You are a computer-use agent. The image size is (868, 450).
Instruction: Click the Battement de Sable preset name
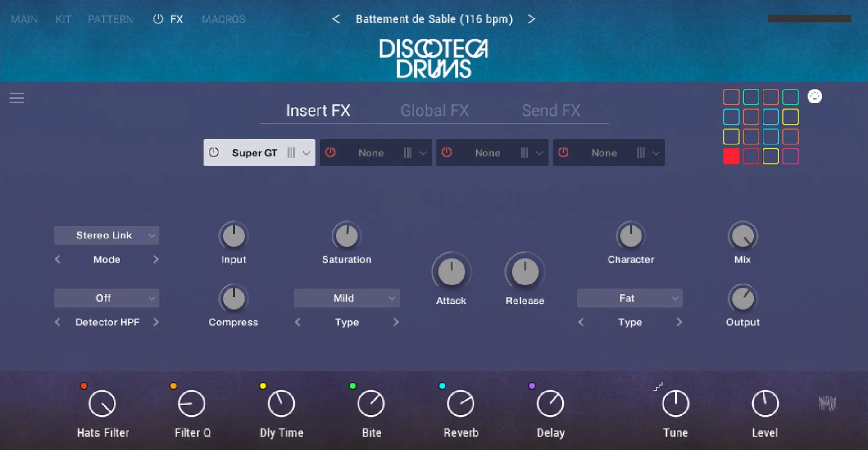point(434,19)
